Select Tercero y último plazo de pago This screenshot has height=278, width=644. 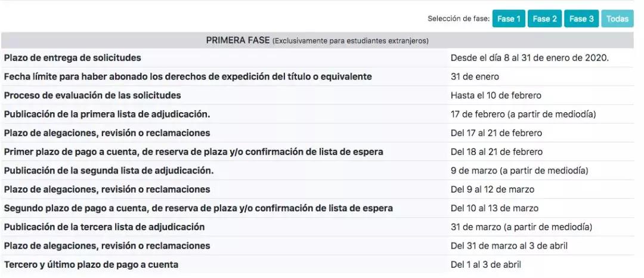(317, 265)
